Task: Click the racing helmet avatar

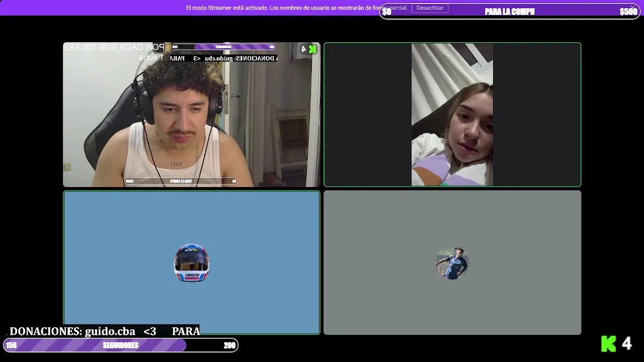Action: click(192, 262)
